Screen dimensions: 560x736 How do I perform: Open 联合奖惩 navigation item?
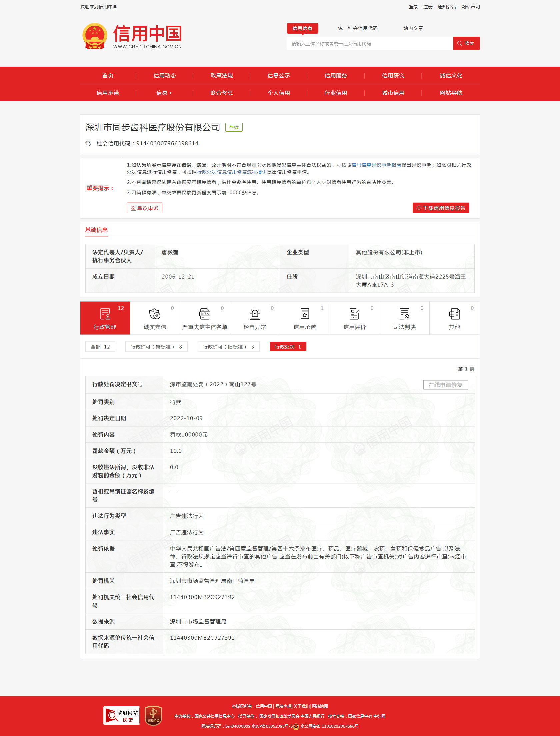pyautogui.click(x=222, y=93)
